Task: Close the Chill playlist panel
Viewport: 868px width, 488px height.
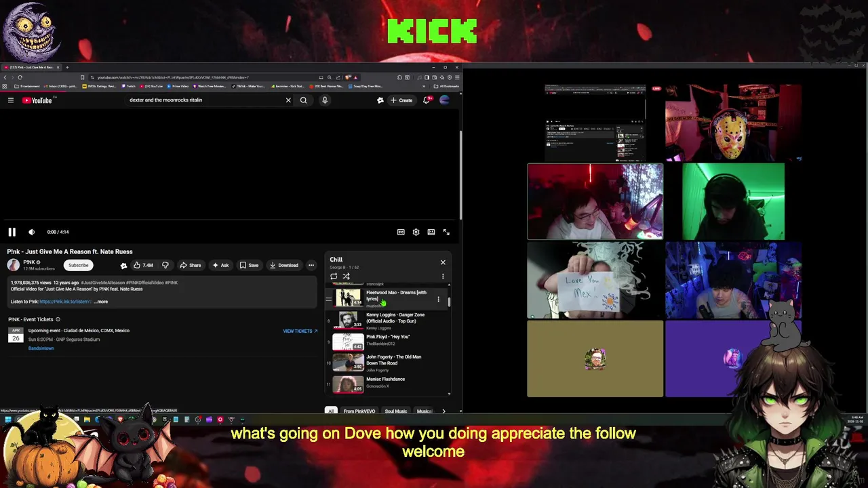Action: tap(443, 262)
